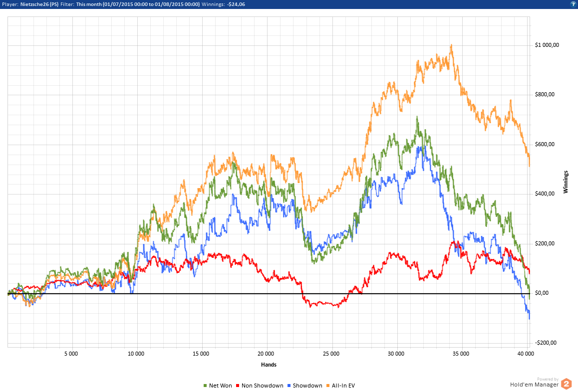Select the Showdown legend label

coord(307,386)
